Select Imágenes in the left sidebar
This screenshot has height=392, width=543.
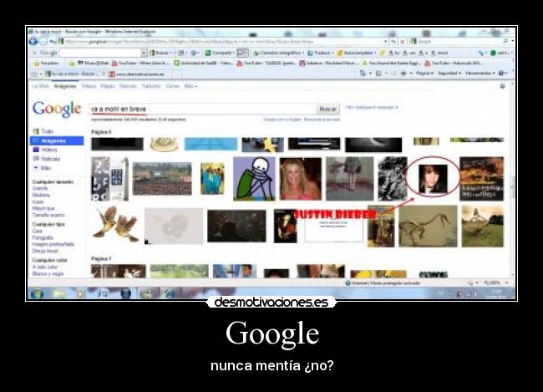pyautogui.click(x=57, y=140)
